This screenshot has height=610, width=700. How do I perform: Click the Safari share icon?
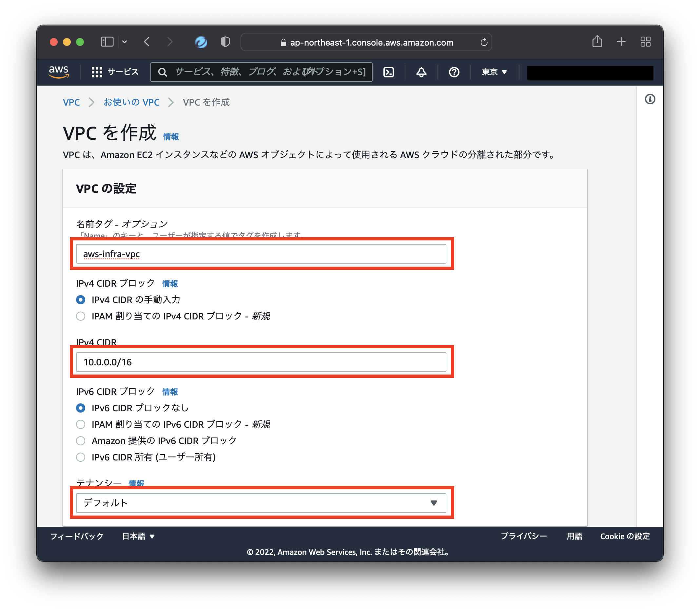coord(597,42)
